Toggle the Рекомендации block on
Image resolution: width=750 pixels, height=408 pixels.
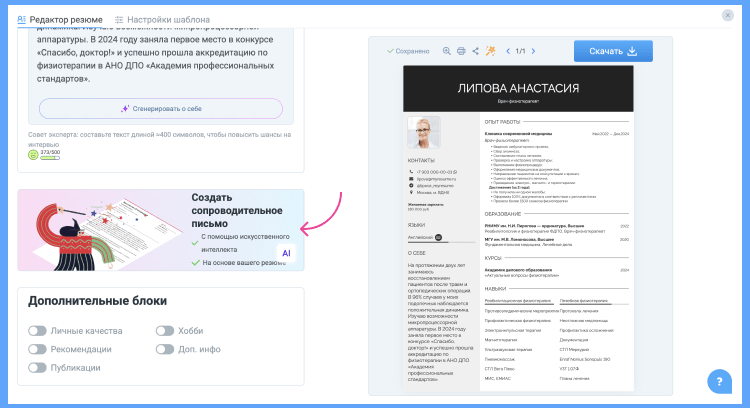[x=37, y=349]
